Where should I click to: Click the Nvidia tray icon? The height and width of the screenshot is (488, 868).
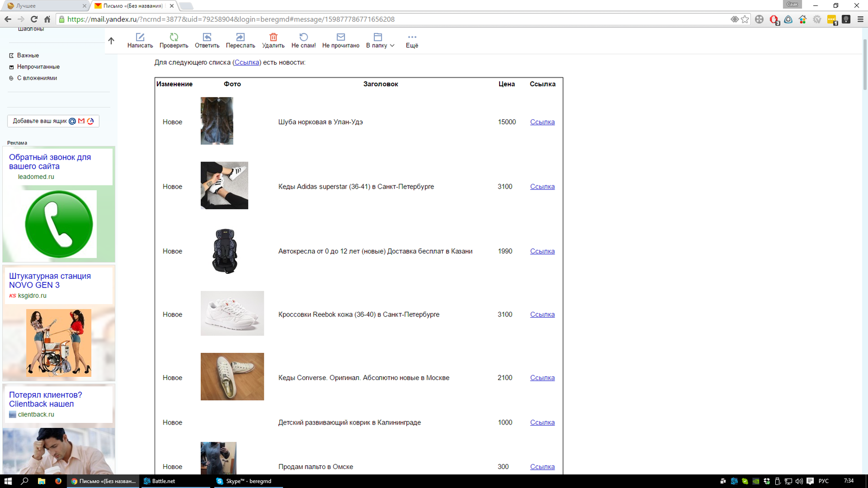click(x=756, y=481)
